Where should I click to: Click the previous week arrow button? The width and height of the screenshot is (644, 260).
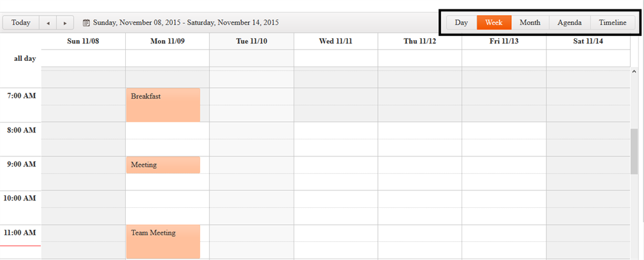pos(48,23)
